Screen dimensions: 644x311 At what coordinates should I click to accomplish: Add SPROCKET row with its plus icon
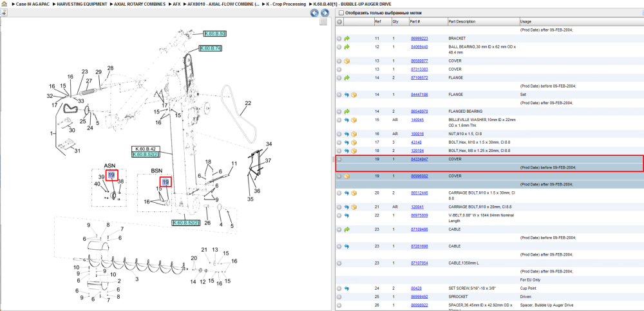[x=339, y=297]
